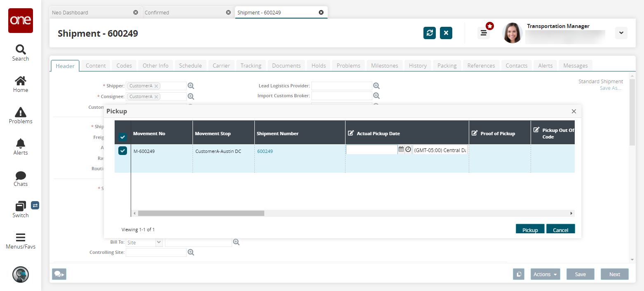Click the refresh shipment icon
This screenshot has width=644, height=291.
[430, 33]
